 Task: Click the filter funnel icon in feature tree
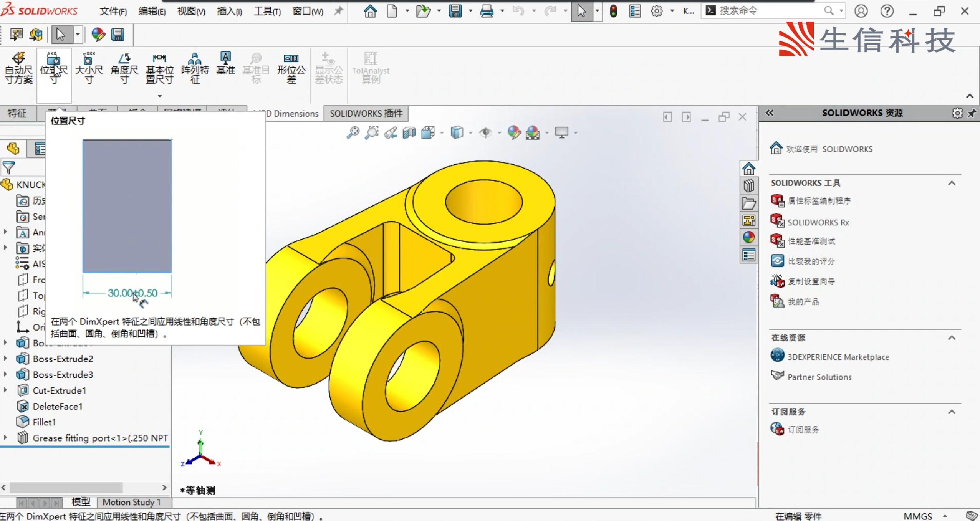coord(8,168)
